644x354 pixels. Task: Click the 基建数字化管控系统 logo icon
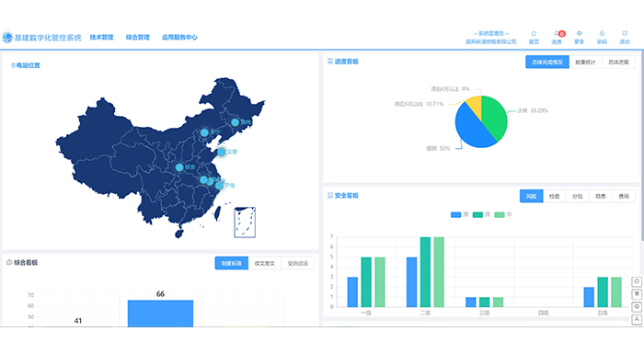[x=7, y=38]
